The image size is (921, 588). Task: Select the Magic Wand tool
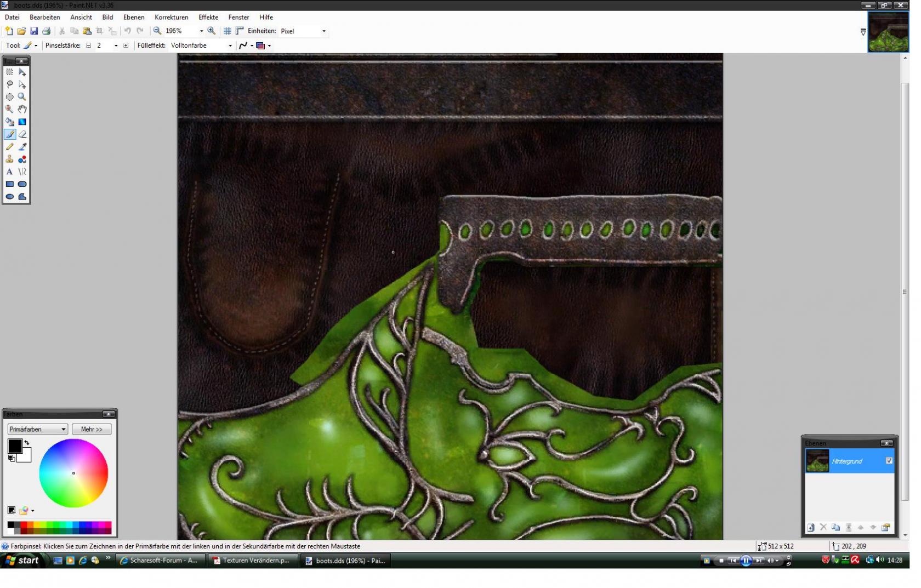click(9, 110)
